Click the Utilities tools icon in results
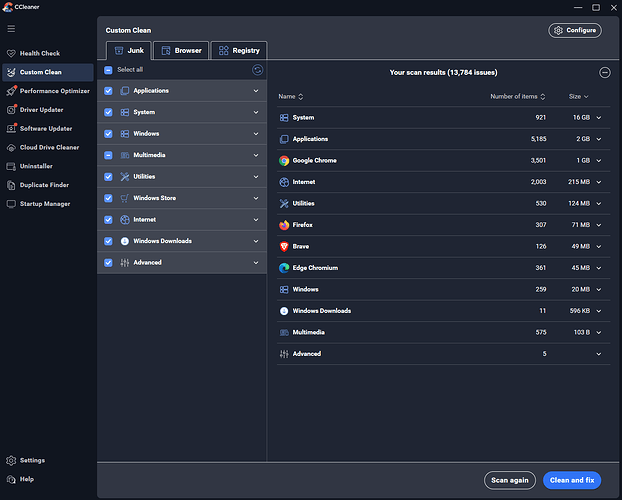Image resolution: width=622 pixels, height=500 pixels. 284,204
